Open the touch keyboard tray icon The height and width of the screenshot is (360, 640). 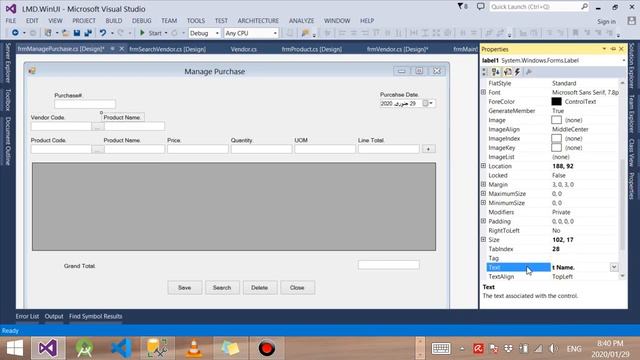click(441, 348)
